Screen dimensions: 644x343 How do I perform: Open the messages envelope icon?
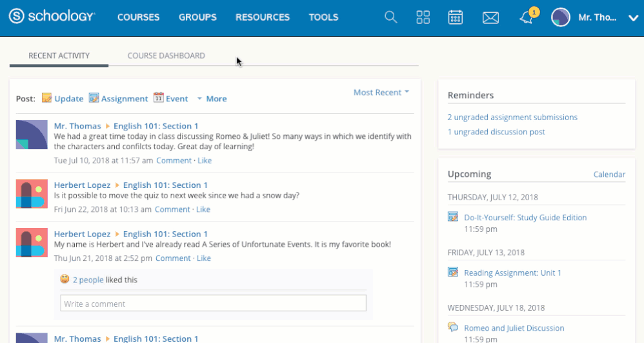click(x=490, y=17)
